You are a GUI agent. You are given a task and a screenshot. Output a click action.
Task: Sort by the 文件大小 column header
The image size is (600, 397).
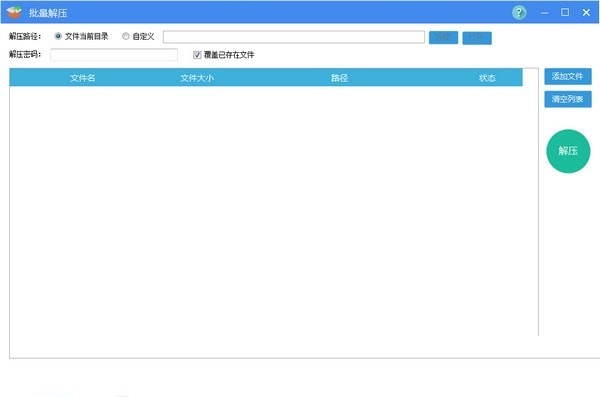click(197, 78)
